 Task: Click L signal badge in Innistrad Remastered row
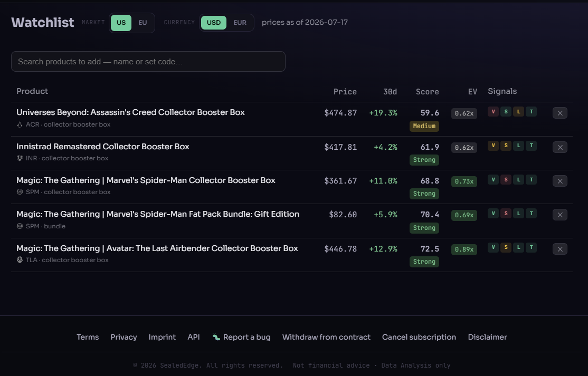(519, 146)
